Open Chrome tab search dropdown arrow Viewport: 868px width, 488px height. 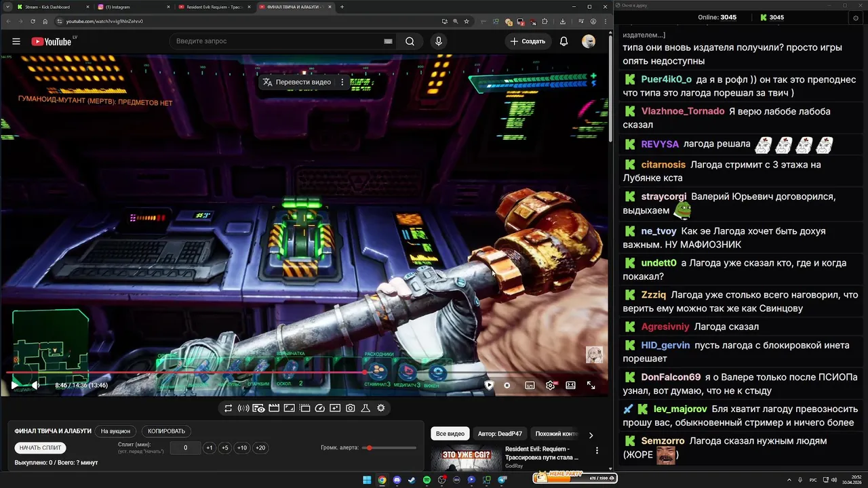click(6, 7)
